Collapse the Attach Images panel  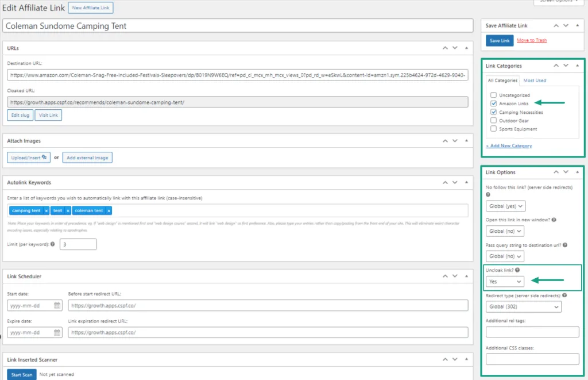(x=466, y=141)
